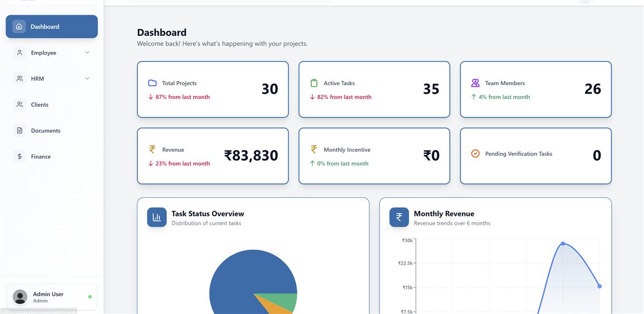The image size is (644, 314).
Task: Click the Dashboard home icon
Action: 19,26
